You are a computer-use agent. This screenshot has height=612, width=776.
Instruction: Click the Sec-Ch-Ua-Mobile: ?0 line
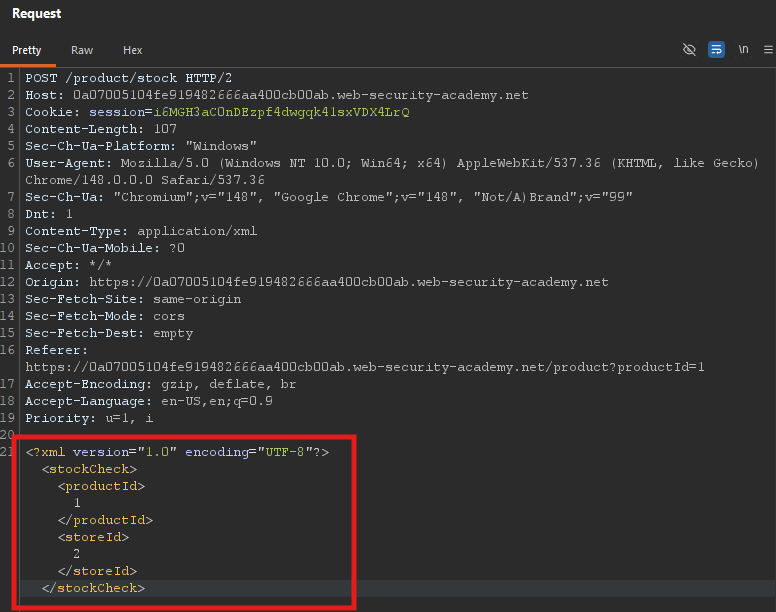click(105, 248)
